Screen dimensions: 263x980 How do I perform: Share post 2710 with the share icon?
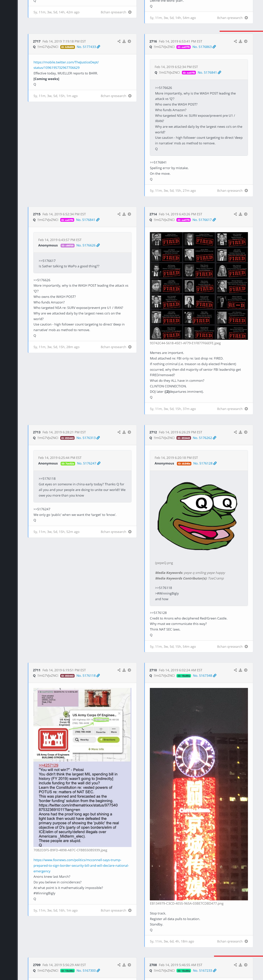coord(235,670)
